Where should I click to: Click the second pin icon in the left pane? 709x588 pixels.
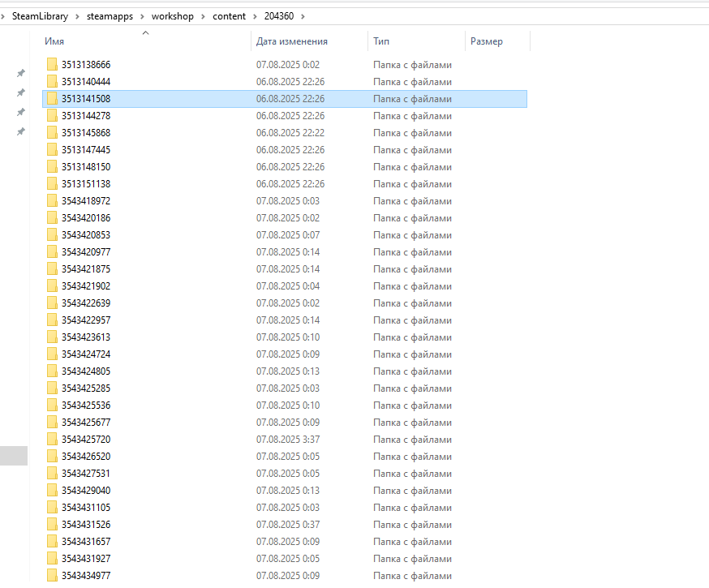point(21,92)
